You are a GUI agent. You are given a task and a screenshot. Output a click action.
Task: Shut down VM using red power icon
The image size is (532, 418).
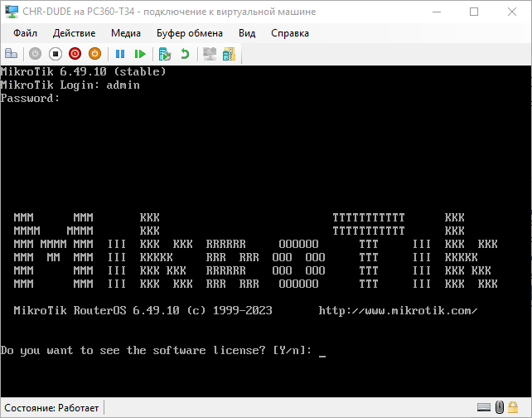point(75,54)
